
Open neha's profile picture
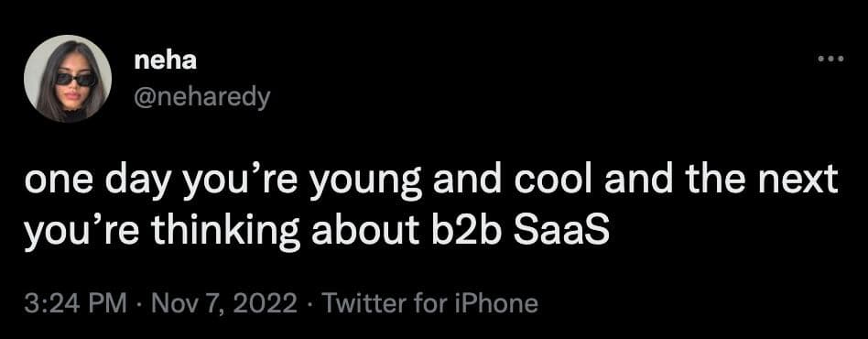coord(68,79)
